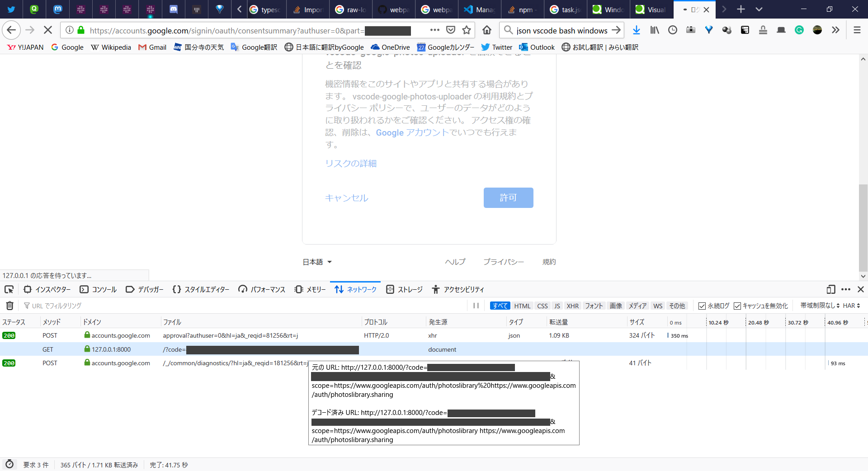Open the Library icon in the toolbar
This screenshot has width=868, height=471.
click(655, 30)
